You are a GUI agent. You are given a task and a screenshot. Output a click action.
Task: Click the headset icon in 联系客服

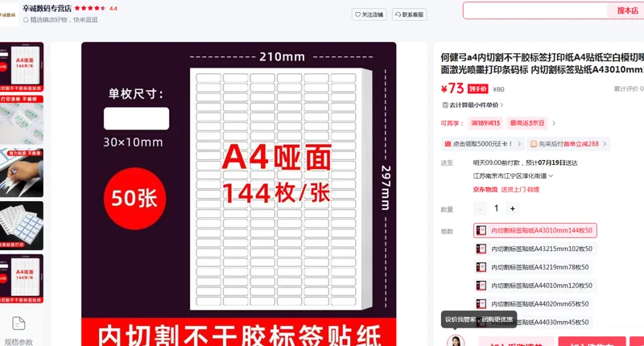tap(398, 14)
